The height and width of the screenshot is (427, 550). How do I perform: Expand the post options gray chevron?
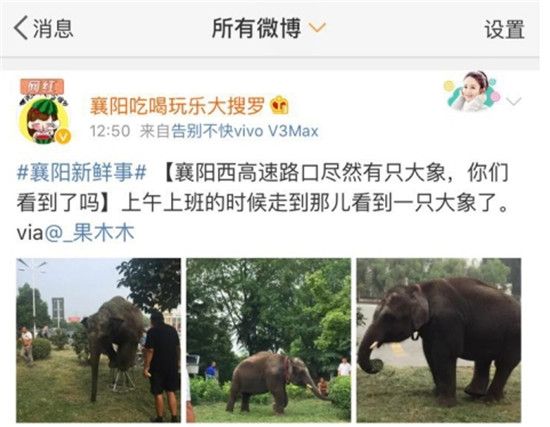(514, 101)
